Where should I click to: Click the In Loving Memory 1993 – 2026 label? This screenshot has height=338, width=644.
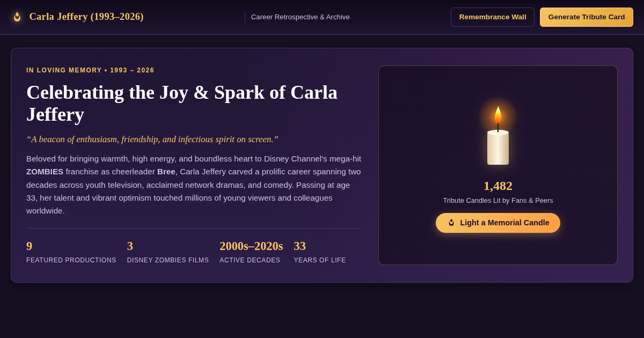pyautogui.click(x=90, y=70)
